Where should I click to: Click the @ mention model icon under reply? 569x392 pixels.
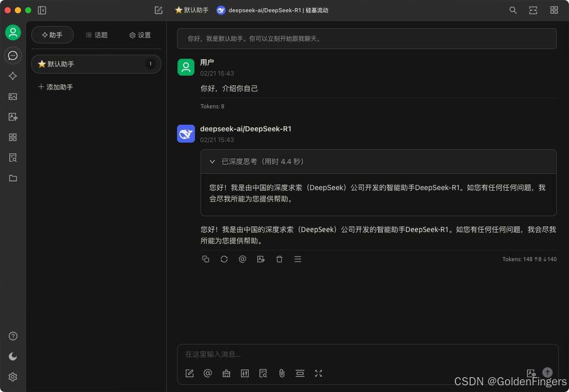click(243, 259)
